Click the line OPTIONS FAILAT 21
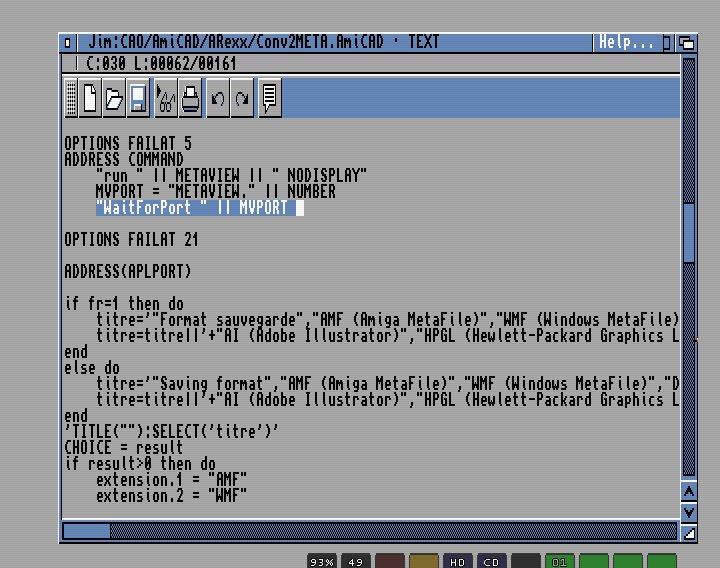 coord(131,240)
